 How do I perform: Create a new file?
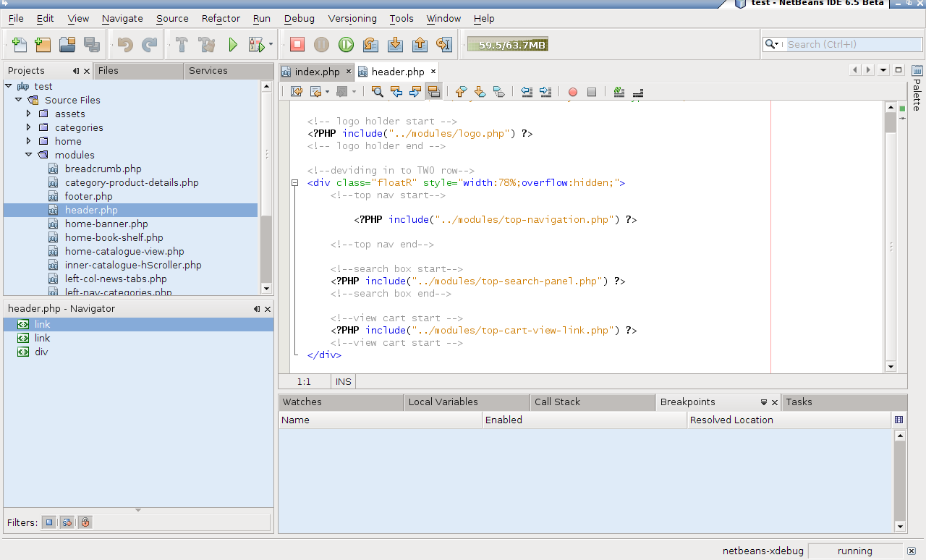[20, 44]
